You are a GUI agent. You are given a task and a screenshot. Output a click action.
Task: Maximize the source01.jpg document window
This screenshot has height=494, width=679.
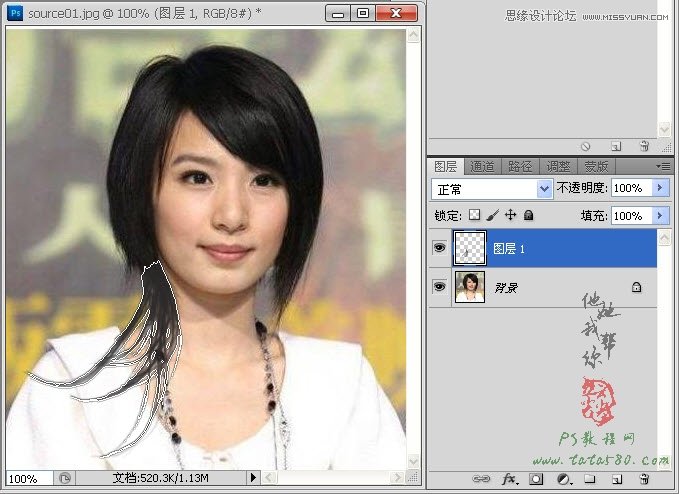[363, 13]
